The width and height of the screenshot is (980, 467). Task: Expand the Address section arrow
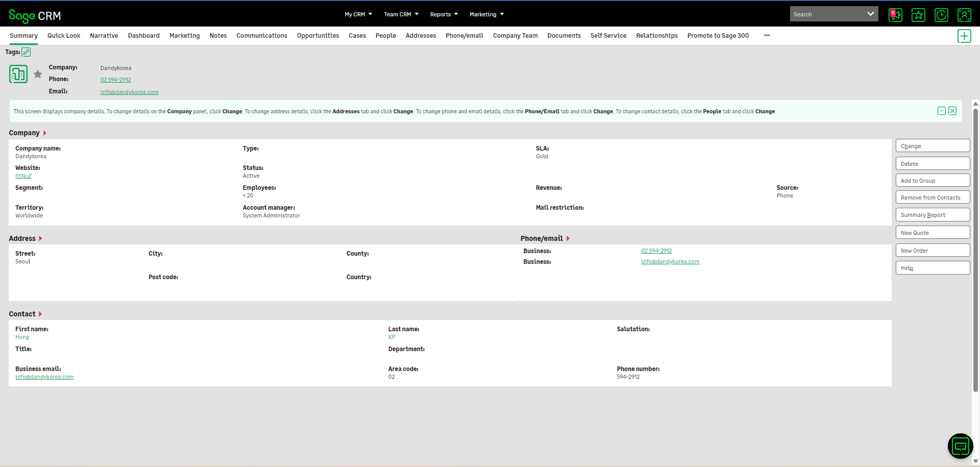41,238
